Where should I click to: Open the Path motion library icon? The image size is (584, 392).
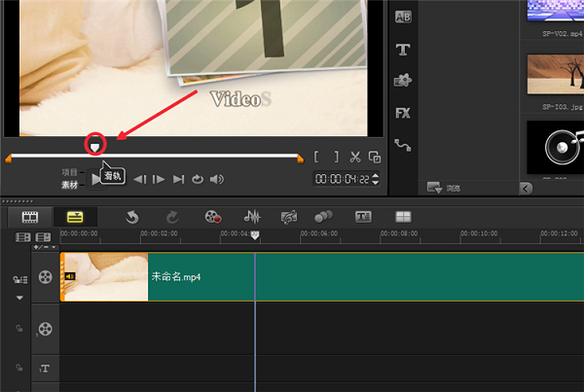pyautogui.click(x=402, y=145)
